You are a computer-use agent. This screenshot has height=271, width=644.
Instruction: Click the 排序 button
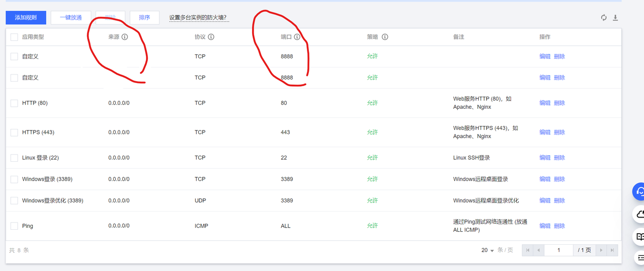[144, 18]
